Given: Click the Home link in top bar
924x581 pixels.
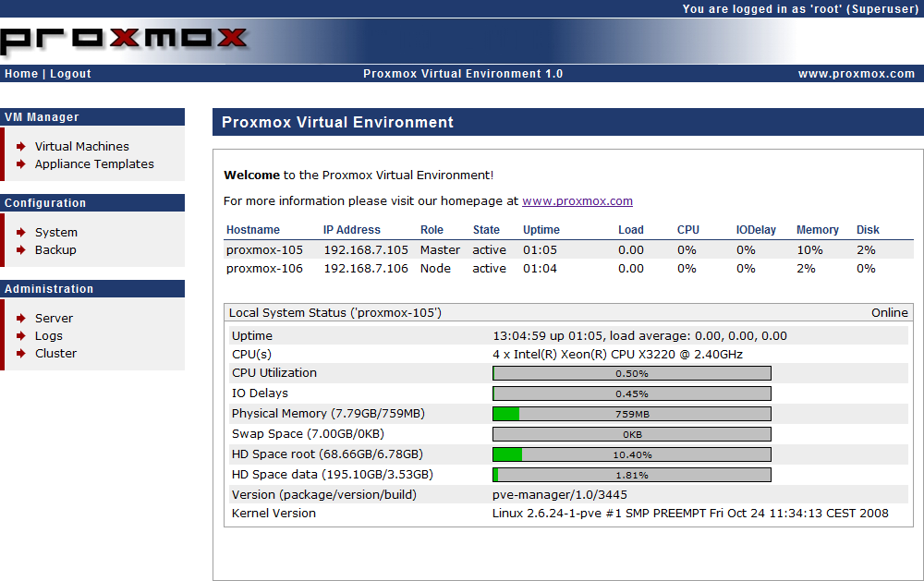Looking at the screenshot, I should [x=21, y=74].
